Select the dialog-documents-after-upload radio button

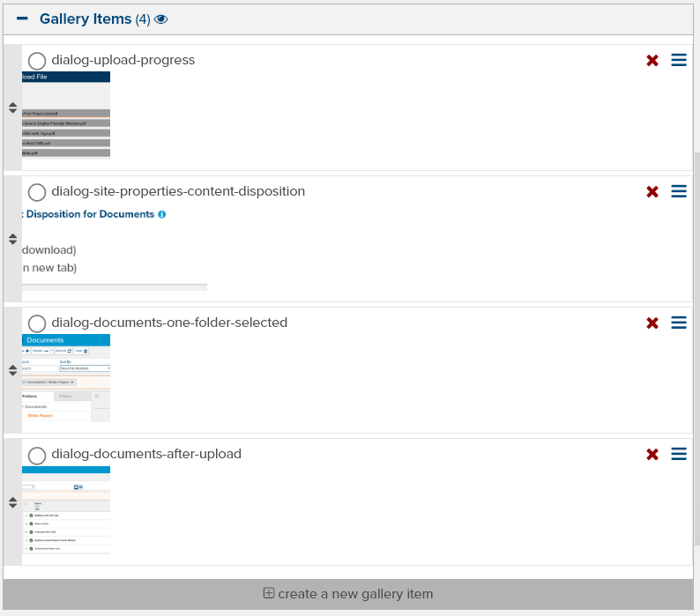pyautogui.click(x=37, y=456)
